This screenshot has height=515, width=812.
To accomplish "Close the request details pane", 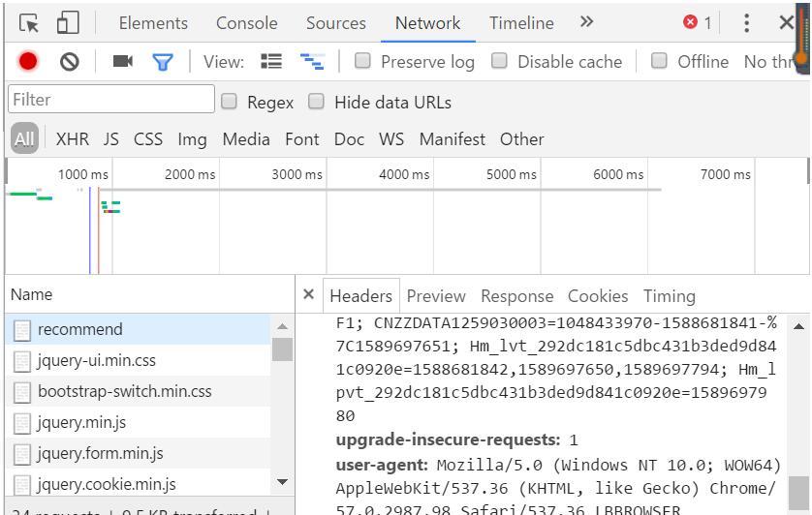I will [x=308, y=295].
